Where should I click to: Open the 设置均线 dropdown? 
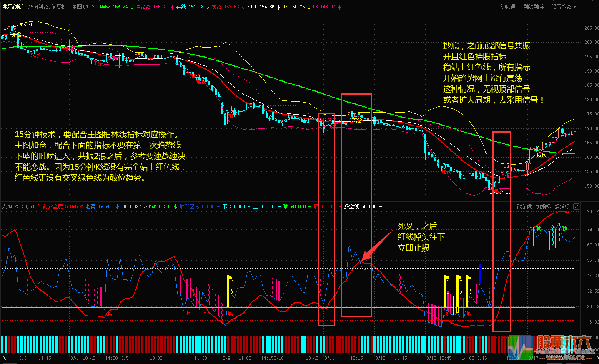pos(564,7)
